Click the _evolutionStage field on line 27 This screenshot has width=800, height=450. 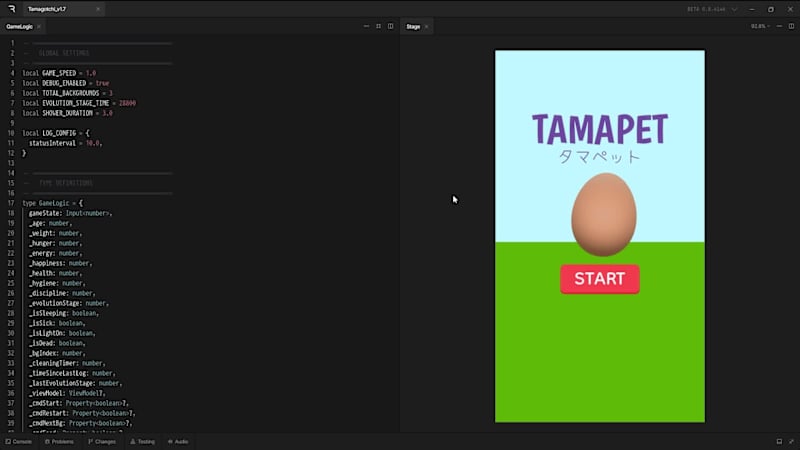click(55, 303)
